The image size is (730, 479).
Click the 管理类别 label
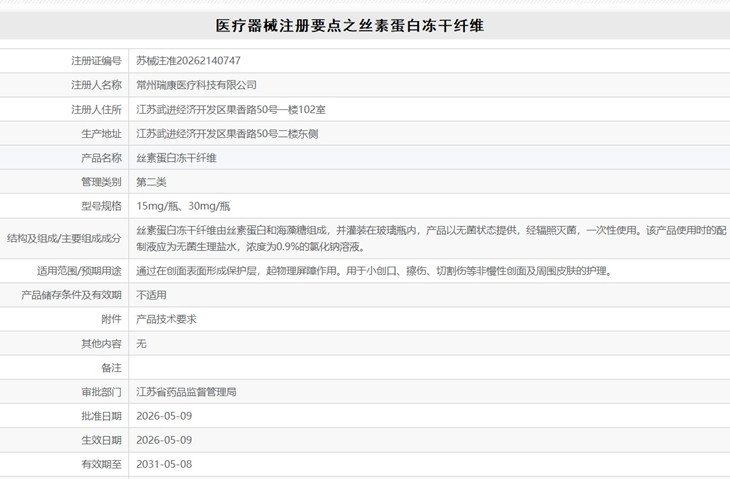click(101, 182)
